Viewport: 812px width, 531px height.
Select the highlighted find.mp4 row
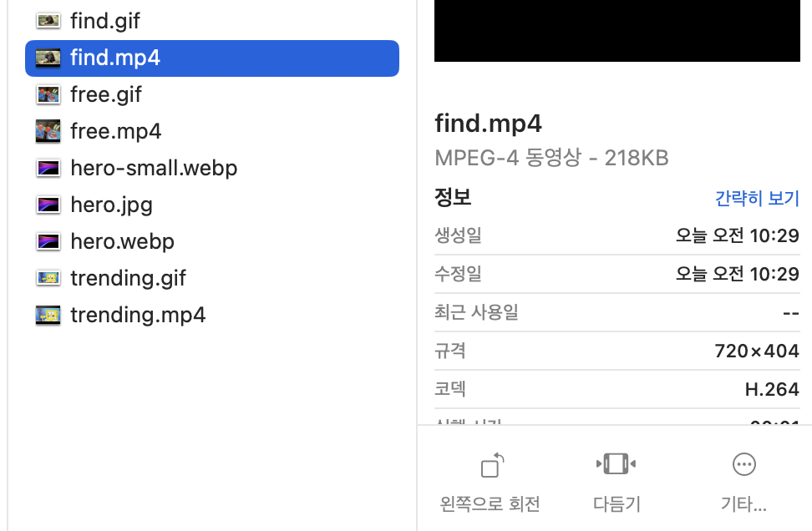point(212,58)
